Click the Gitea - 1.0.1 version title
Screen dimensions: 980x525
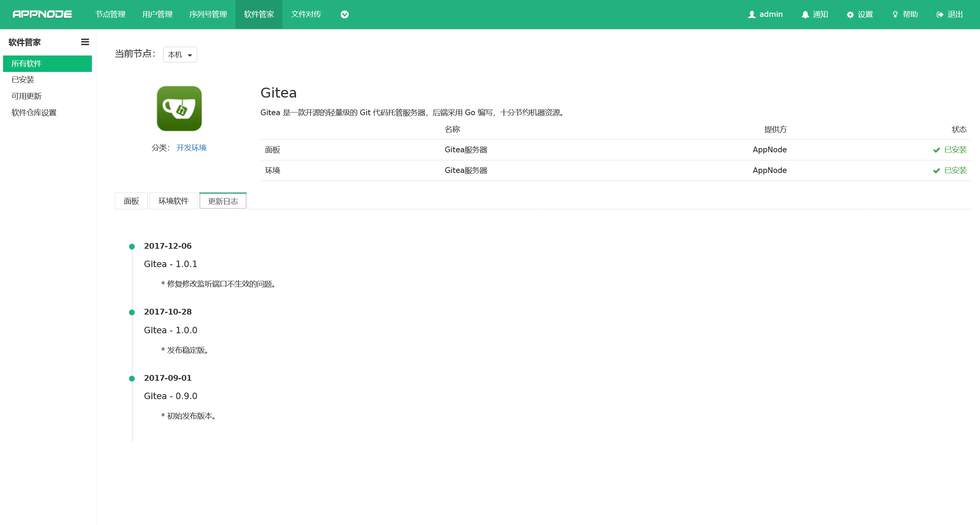(170, 264)
